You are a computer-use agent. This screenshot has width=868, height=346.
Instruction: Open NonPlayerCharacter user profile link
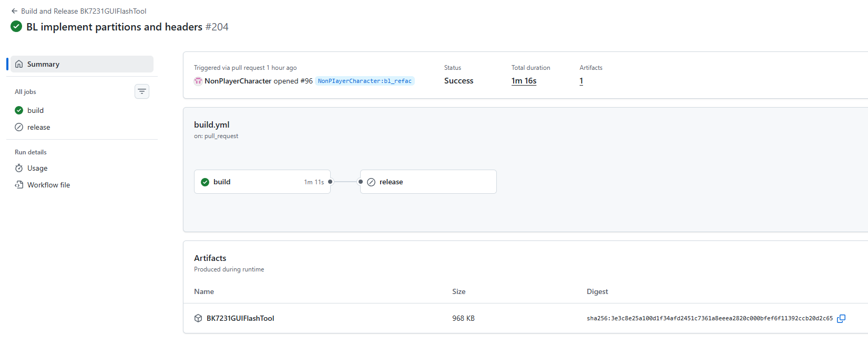click(x=238, y=81)
